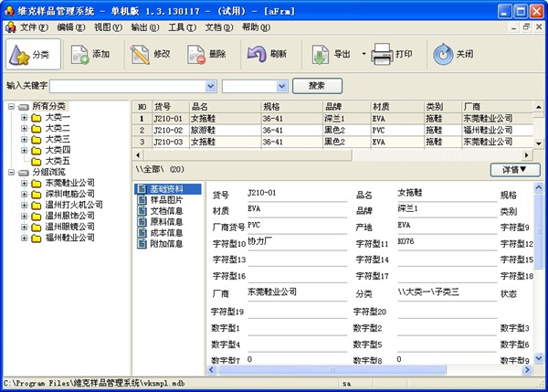Click the 导出 export icon
Image resolution: width=548 pixels, height=392 pixels.
click(321, 55)
